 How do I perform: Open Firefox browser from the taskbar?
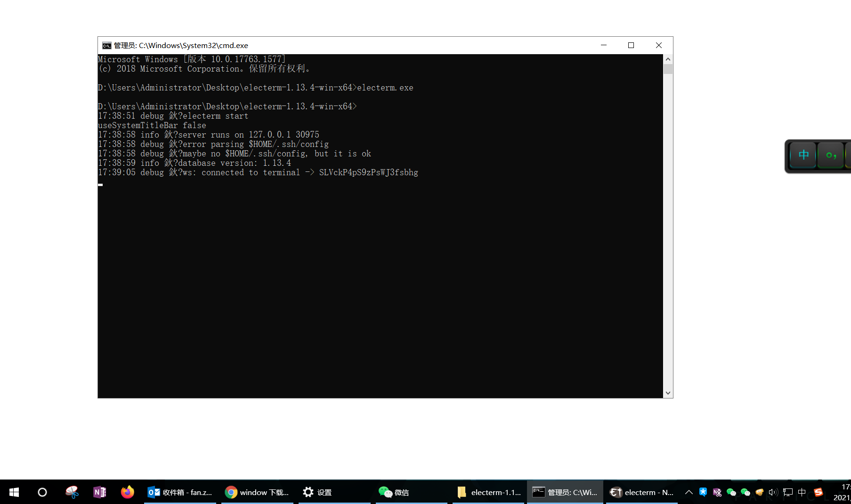128,492
